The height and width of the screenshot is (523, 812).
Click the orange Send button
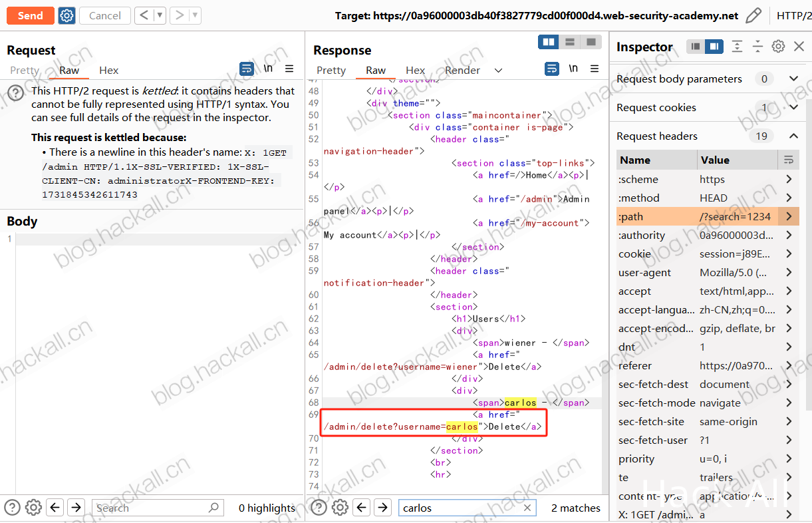(x=30, y=15)
